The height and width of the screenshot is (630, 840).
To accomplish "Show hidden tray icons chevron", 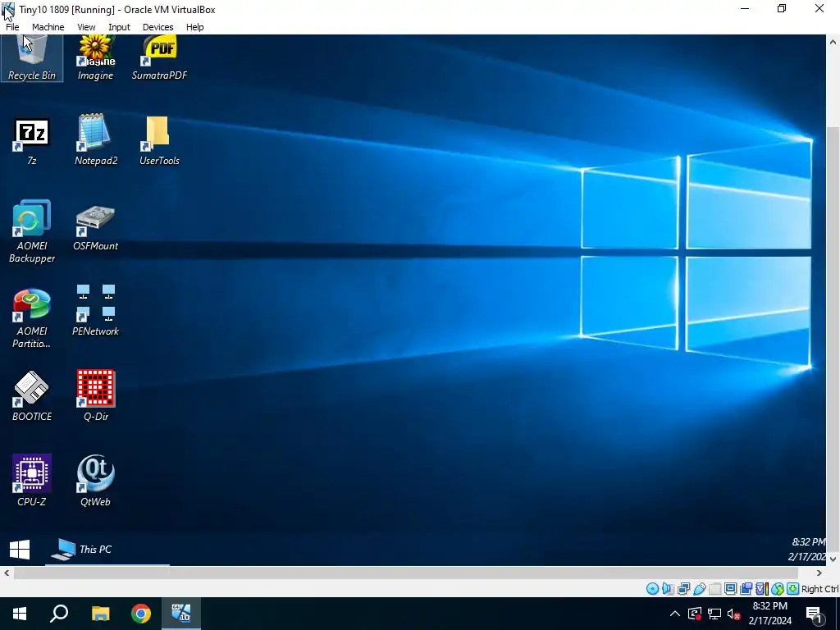I will click(675, 614).
